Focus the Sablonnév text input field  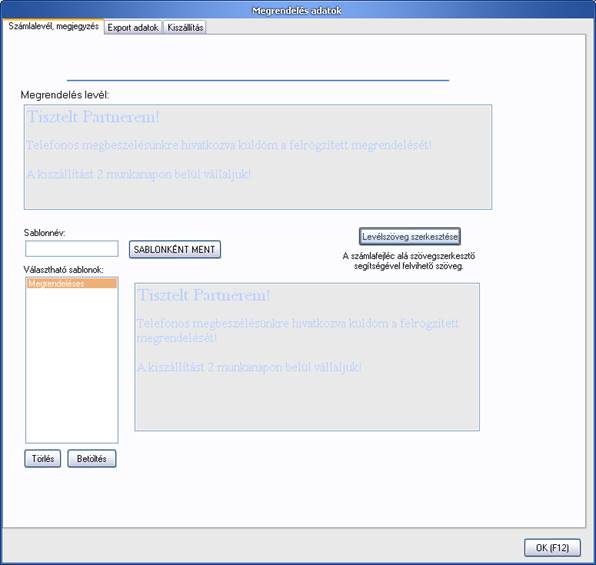[x=72, y=249]
